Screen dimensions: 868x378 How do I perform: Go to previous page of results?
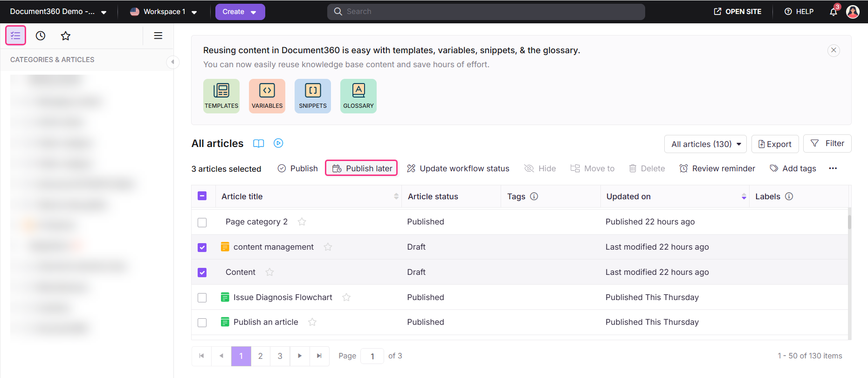coord(221,356)
